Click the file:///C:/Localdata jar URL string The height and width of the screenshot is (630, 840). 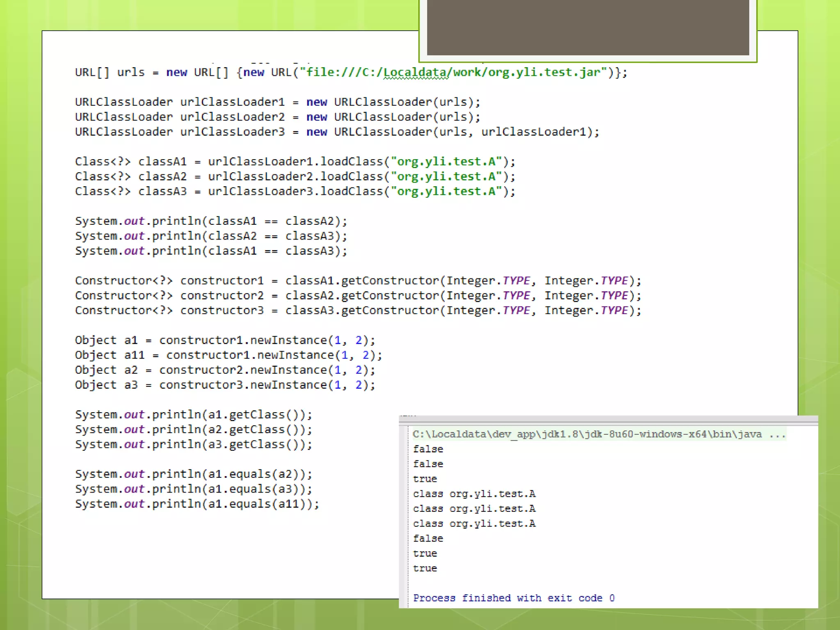coord(453,73)
